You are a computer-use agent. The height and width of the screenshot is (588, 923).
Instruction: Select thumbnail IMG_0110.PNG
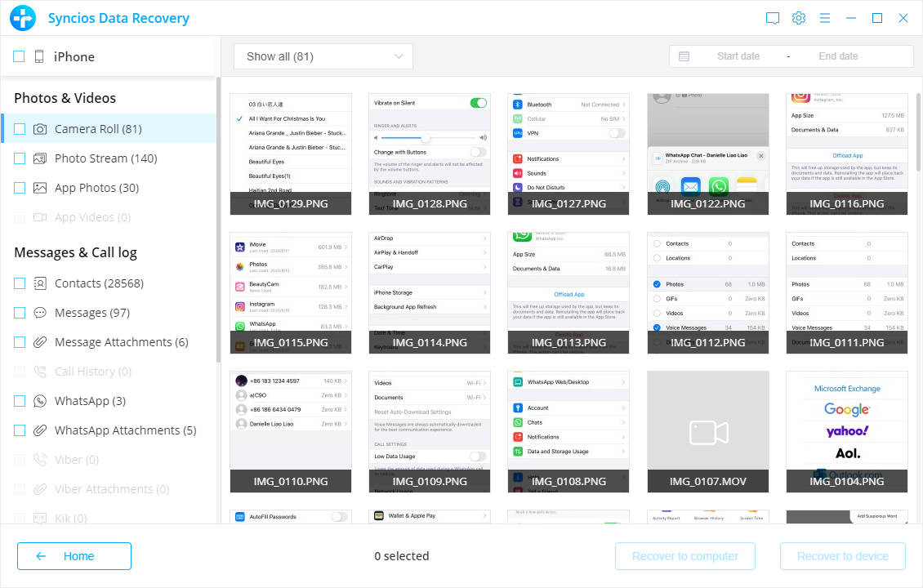click(291, 432)
